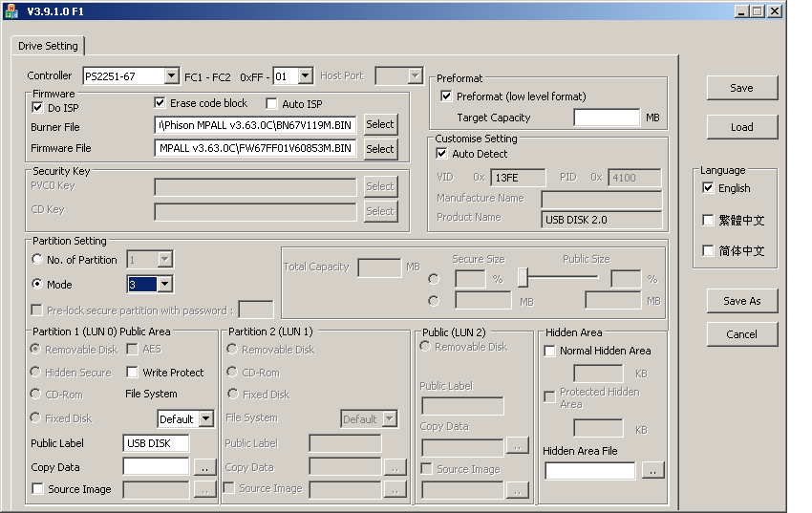Uncheck Erase code block
Image resolution: width=812 pixels, height=513 pixels.
click(x=160, y=102)
